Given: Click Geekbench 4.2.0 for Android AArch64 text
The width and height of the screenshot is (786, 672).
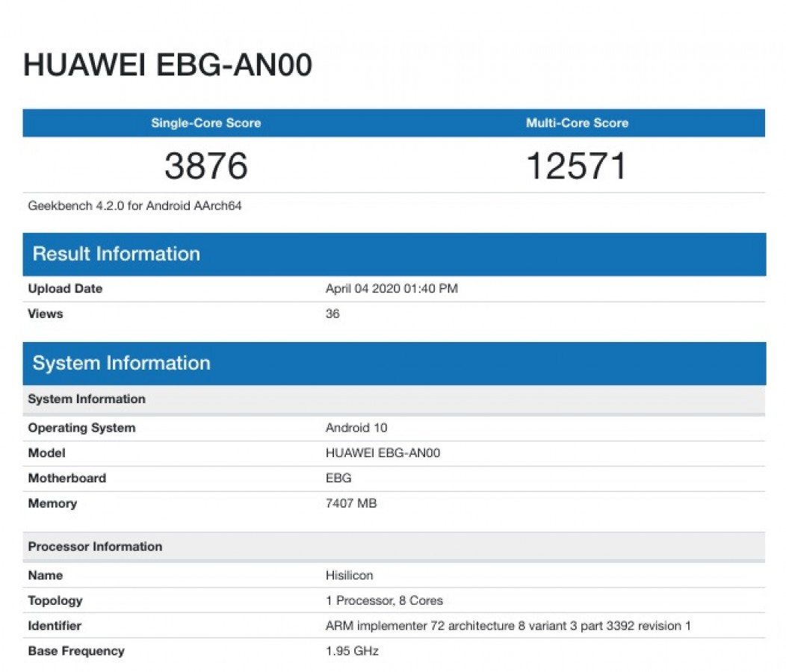Looking at the screenshot, I should pyautogui.click(x=134, y=206).
